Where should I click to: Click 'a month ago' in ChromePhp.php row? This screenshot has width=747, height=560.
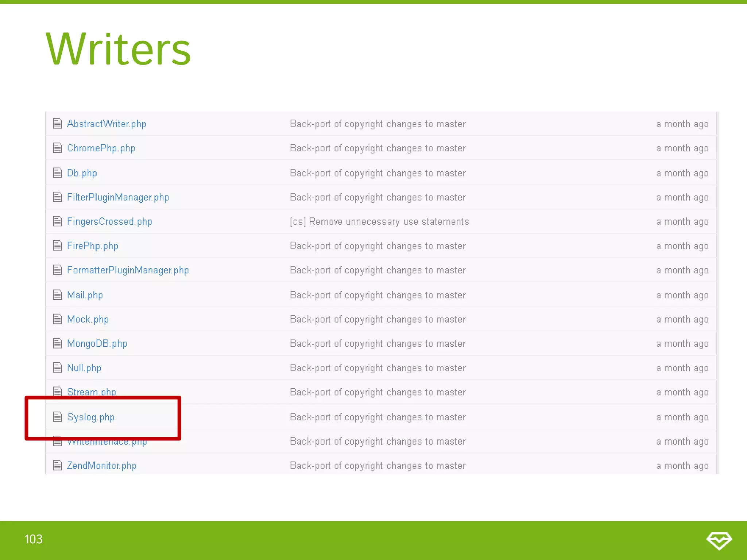tap(682, 148)
